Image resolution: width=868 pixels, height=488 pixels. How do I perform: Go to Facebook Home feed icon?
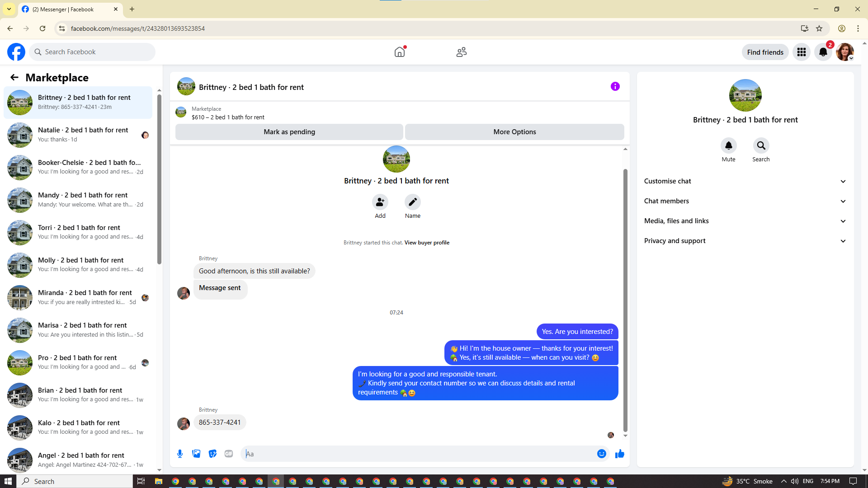point(400,52)
